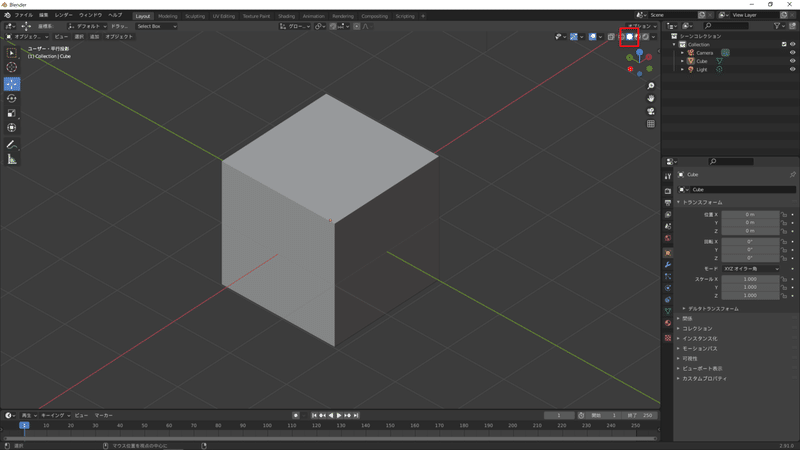The height and width of the screenshot is (450, 800).
Task: Collapse the Collection tree in outliner
Action: coord(674,44)
